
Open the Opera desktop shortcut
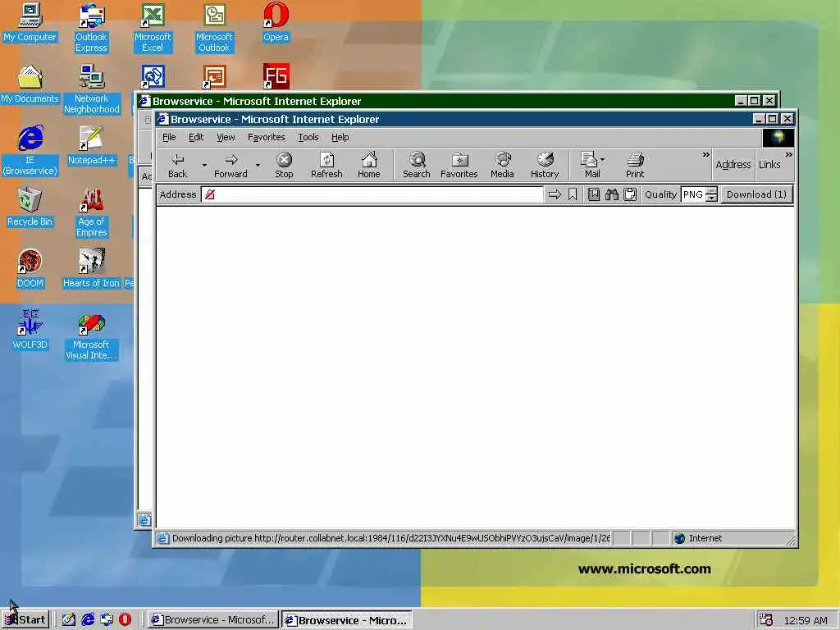[276, 22]
